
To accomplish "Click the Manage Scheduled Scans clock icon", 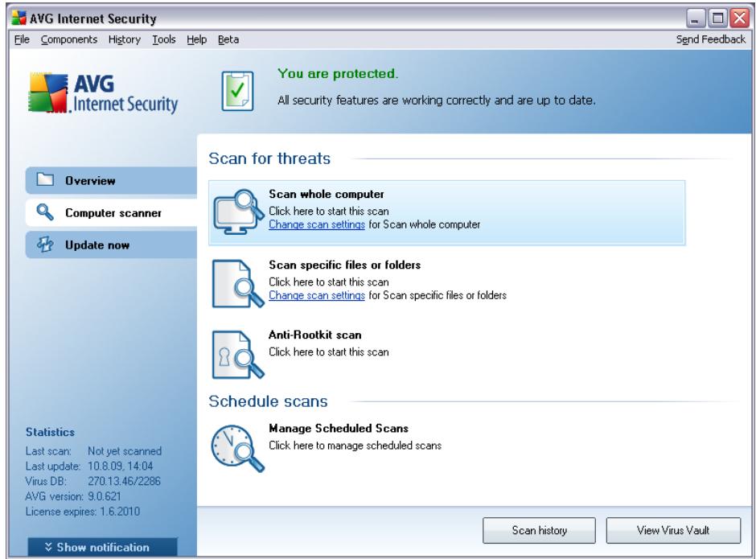I will coord(238,448).
